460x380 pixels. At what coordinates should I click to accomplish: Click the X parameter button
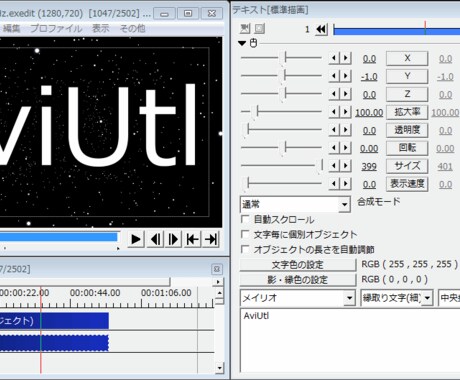click(407, 58)
